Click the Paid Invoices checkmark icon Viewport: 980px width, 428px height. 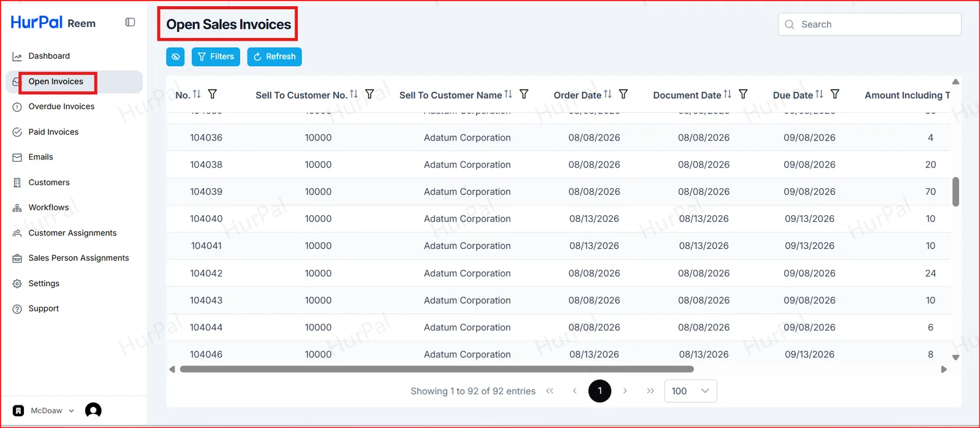click(x=17, y=132)
